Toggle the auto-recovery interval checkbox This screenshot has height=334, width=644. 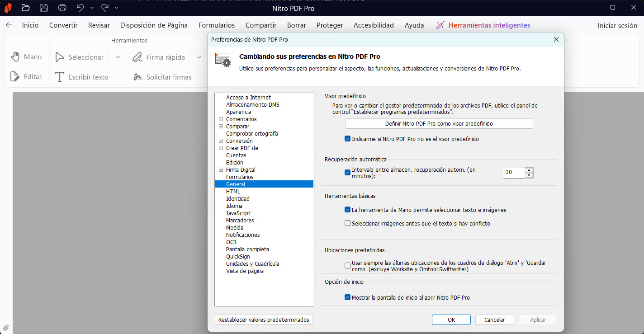pos(347,172)
